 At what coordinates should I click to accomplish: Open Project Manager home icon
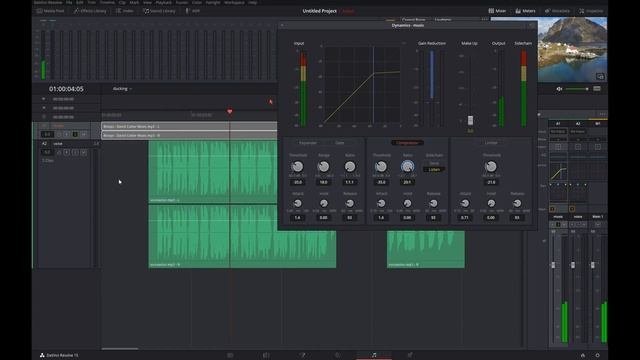pyautogui.click(x=583, y=355)
